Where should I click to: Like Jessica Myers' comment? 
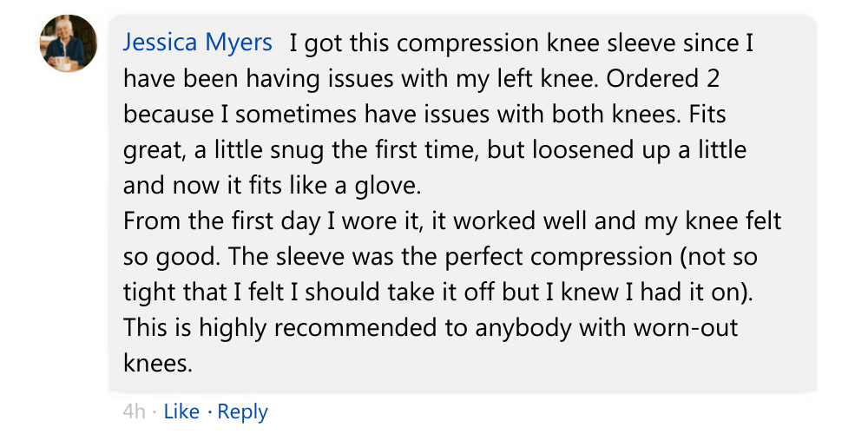181,411
